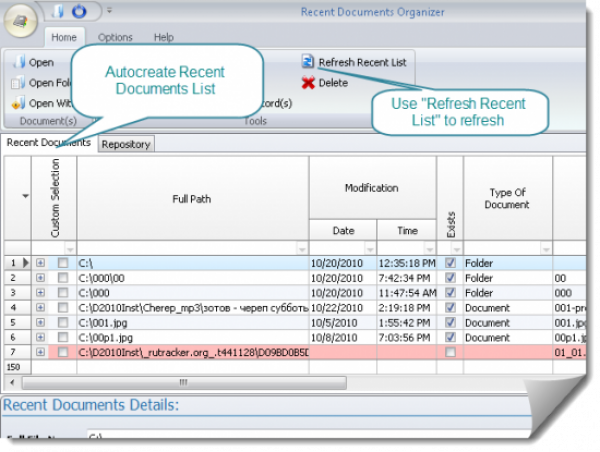Viewport: 600px width, 452px height.
Task: Check Custom Selection box for C:\000 row
Action: point(63,293)
